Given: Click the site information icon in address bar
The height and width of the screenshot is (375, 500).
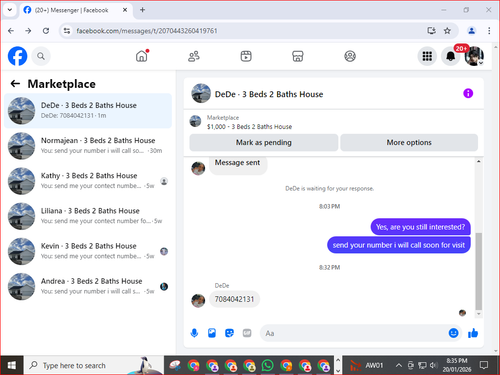Looking at the screenshot, I should point(67,31).
